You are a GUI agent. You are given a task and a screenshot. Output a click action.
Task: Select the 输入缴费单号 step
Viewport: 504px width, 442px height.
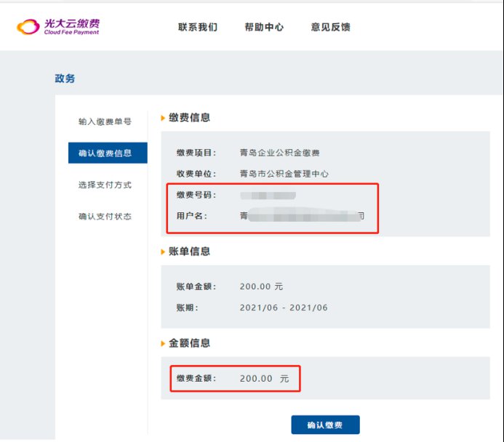click(105, 121)
